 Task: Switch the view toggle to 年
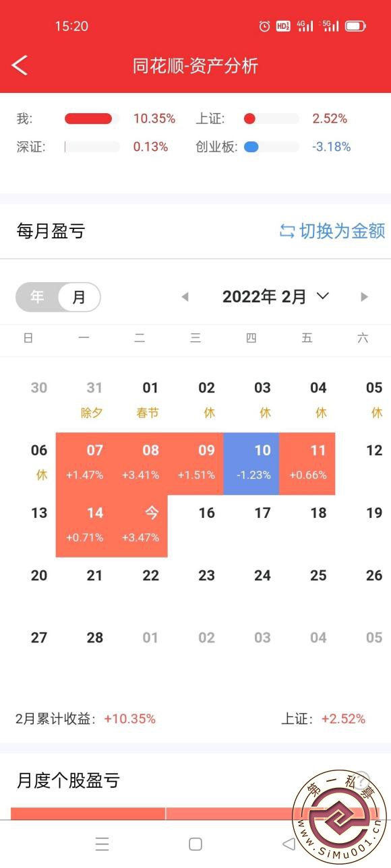37,296
